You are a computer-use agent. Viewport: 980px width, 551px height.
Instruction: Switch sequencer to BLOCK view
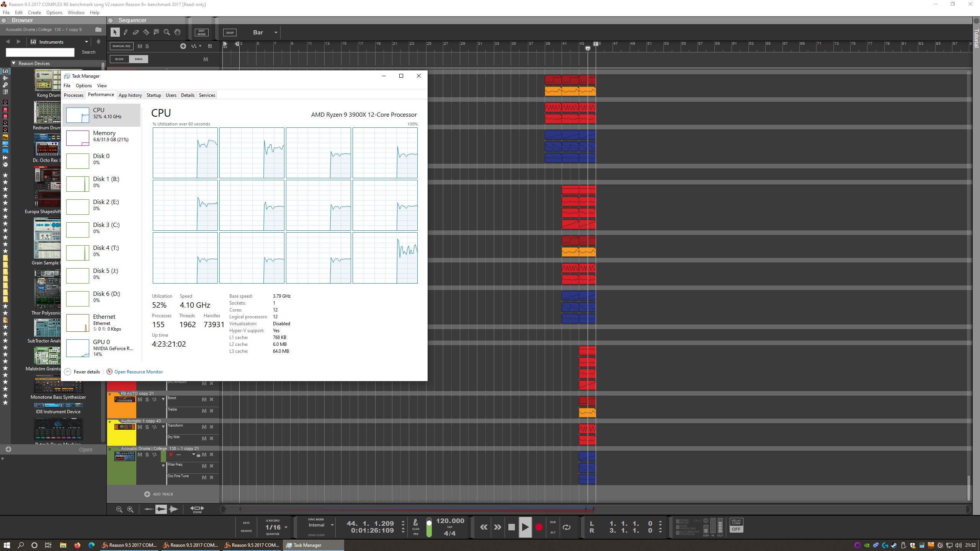click(x=119, y=59)
